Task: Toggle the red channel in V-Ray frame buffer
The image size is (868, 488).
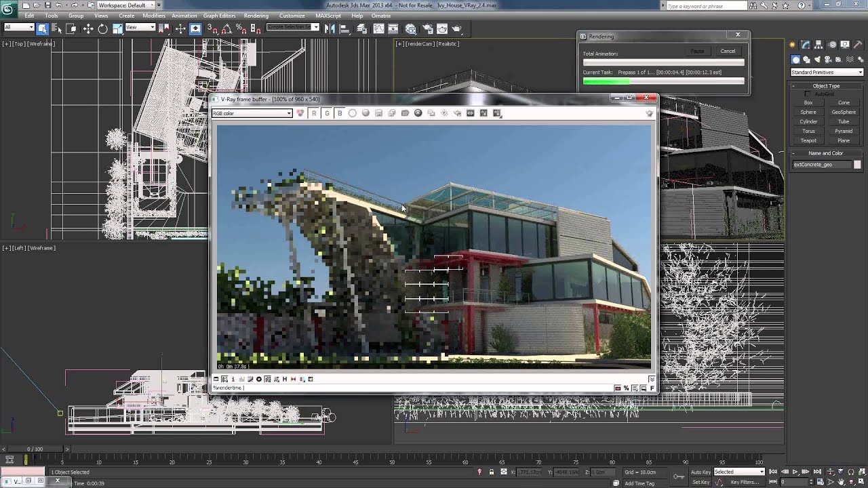Action: (x=313, y=113)
